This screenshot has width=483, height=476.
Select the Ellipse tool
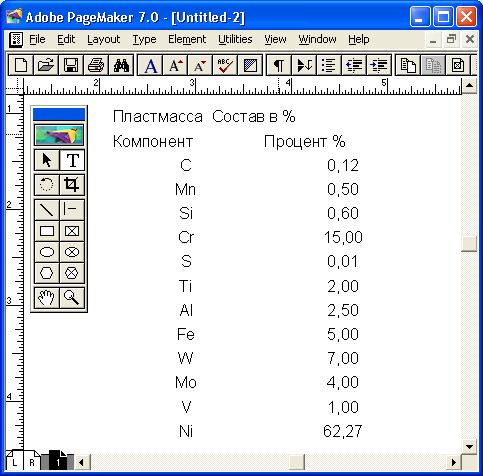(47, 252)
